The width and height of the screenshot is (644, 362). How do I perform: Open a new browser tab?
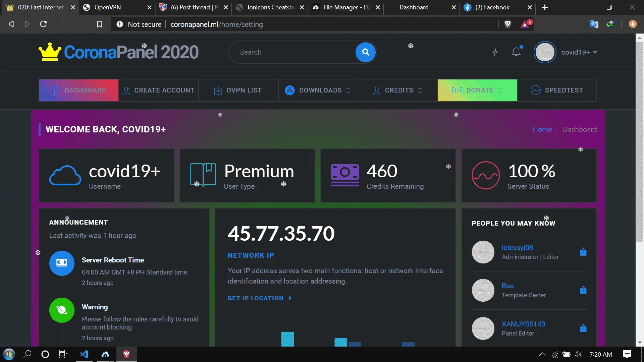545,7
